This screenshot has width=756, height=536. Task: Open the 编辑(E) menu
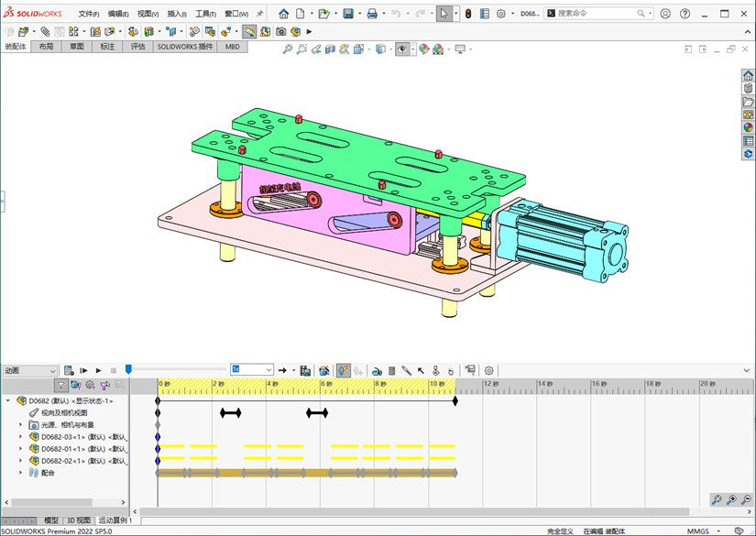click(118, 14)
